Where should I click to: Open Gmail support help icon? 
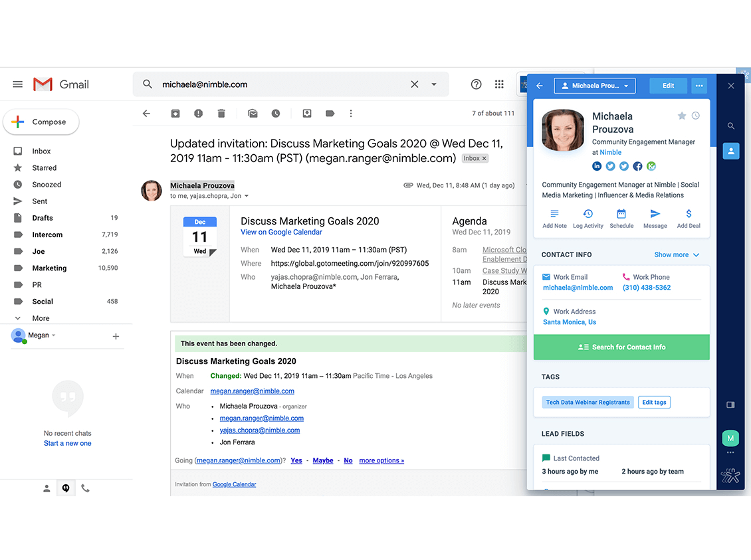pyautogui.click(x=476, y=84)
